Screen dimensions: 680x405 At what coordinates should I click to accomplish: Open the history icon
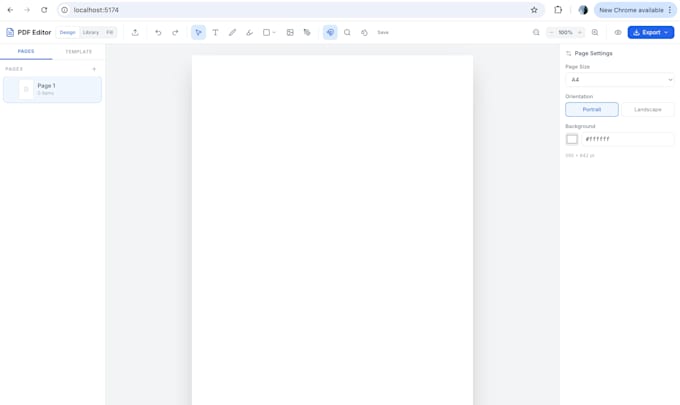click(364, 33)
